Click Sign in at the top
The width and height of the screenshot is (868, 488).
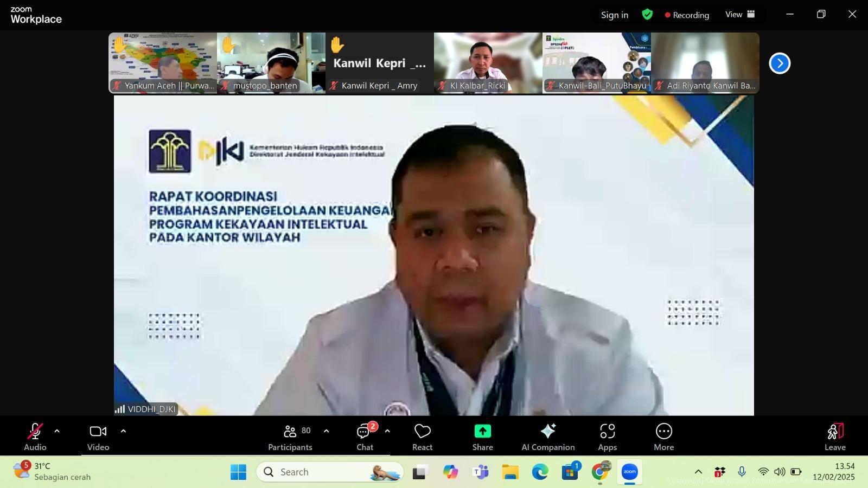[x=614, y=15]
